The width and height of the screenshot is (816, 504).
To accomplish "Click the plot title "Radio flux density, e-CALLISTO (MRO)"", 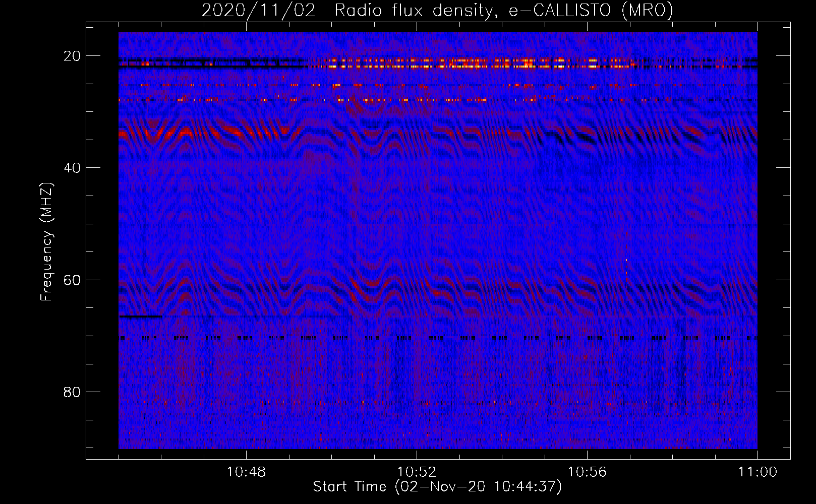I will point(504,10).
